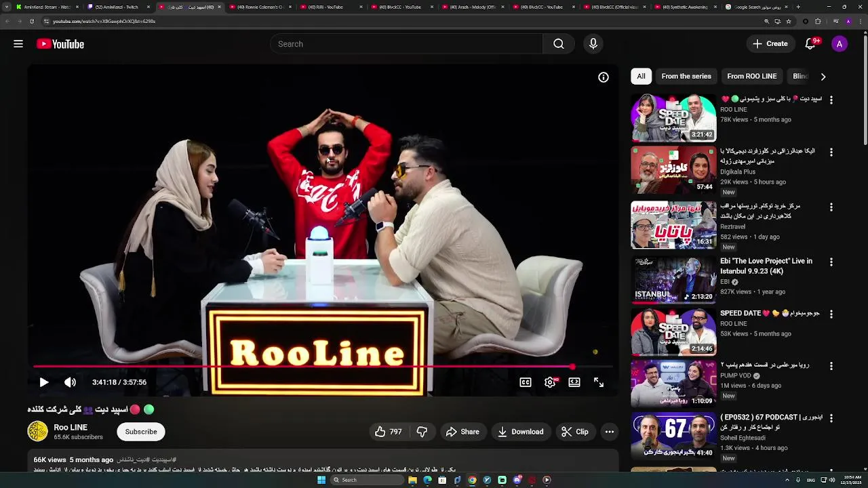This screenshot has height=488, width=868.
Task: Open options menu for Ebi Istanbul video
Action: 831,262
